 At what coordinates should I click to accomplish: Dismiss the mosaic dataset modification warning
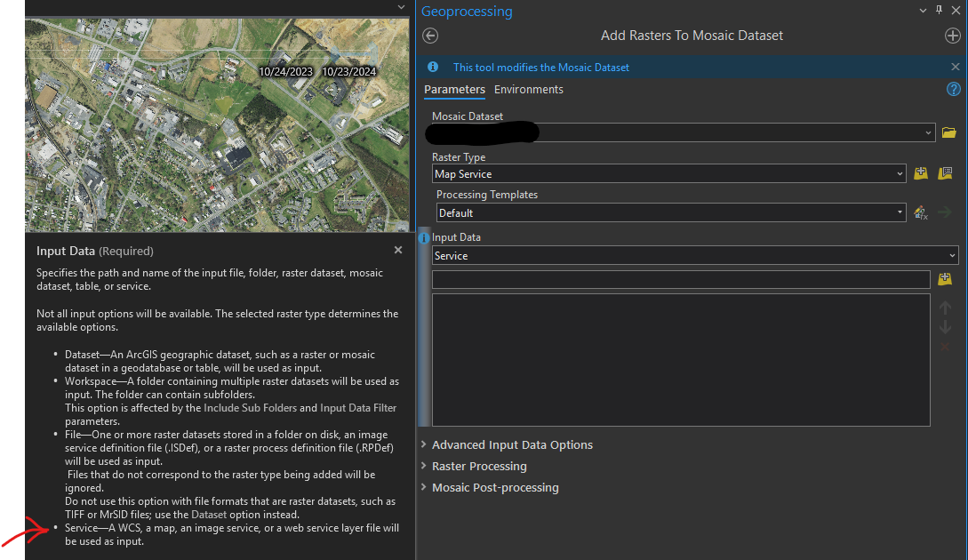coord(955,66)
